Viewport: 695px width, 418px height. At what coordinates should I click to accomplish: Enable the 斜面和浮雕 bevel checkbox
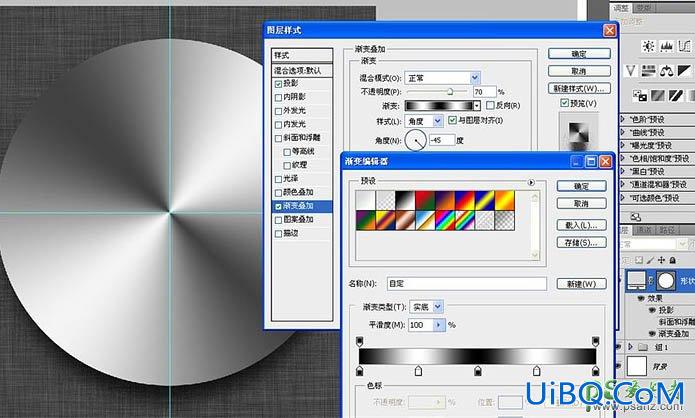point(278,138)
